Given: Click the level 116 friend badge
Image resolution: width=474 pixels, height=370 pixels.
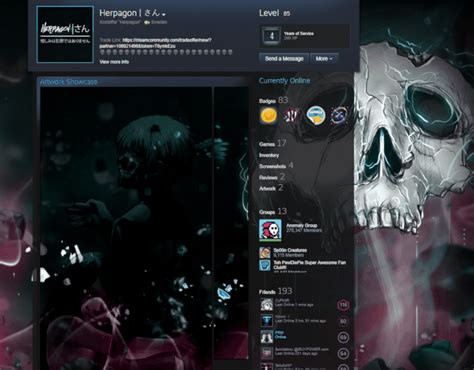Looking at the screenshot, I should pyautogui.click(x=343, y=305).
